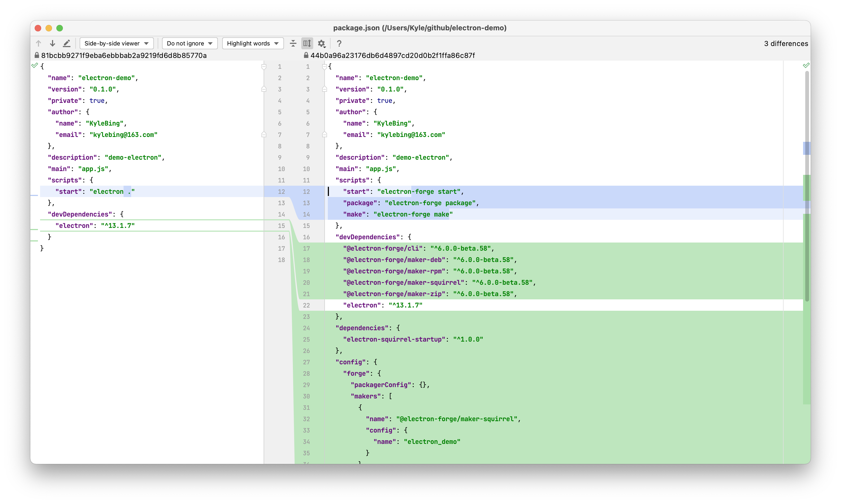
Task: Toggle synchronize scrolling button
Action: point(307,44)
